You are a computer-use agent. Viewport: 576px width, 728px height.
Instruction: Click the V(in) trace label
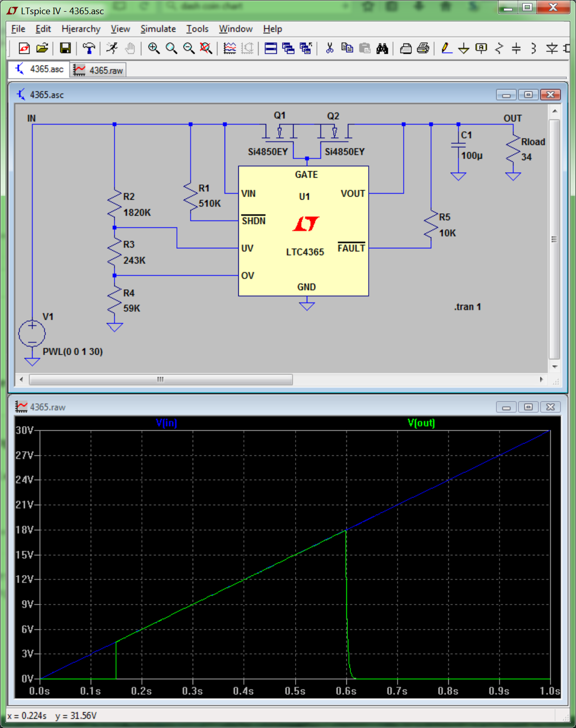tap(166, 423)
